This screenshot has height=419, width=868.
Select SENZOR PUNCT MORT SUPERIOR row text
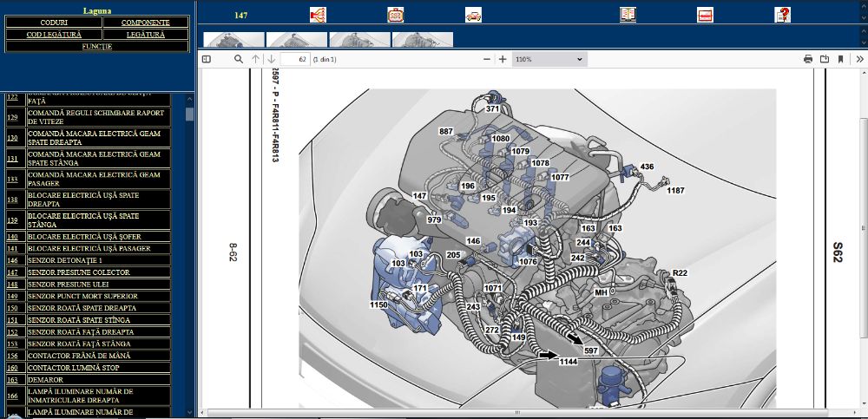tap(82, 296)
